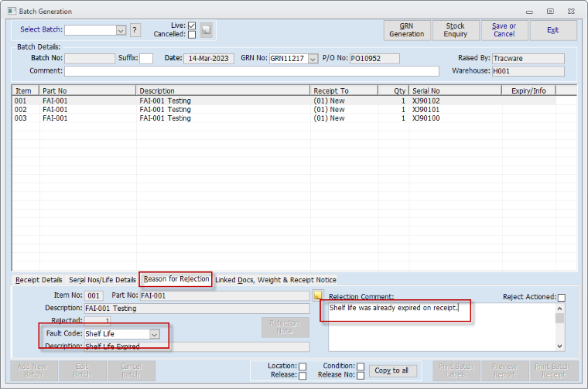The width and height of the screenshot is (588, 389).
Task: Click the note icon beside Cancelled checkbox
Action: click(x=206, y=30)
